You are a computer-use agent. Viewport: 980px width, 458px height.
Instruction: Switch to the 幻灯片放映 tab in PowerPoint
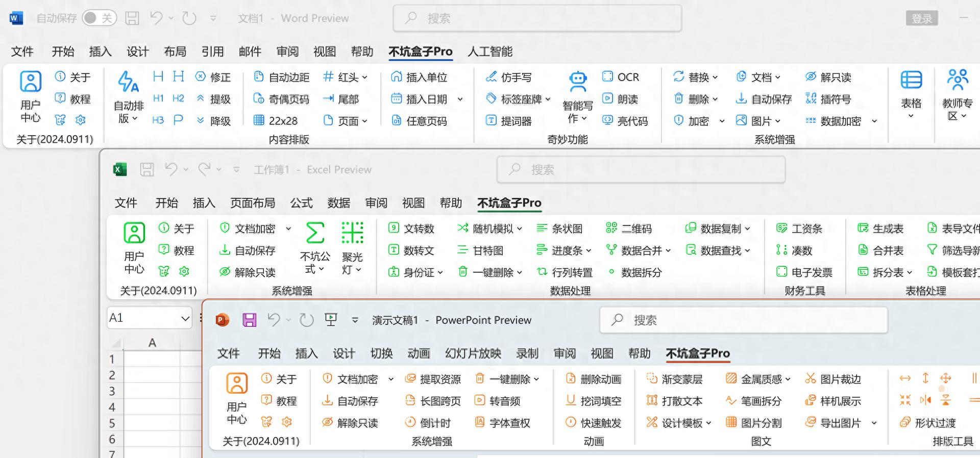click(x=473, y=353)
